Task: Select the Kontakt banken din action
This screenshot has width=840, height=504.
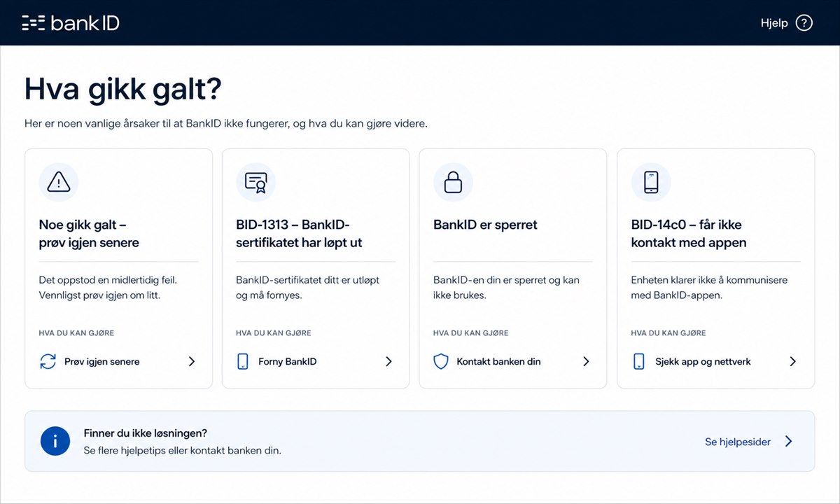Action: point(498,362)
